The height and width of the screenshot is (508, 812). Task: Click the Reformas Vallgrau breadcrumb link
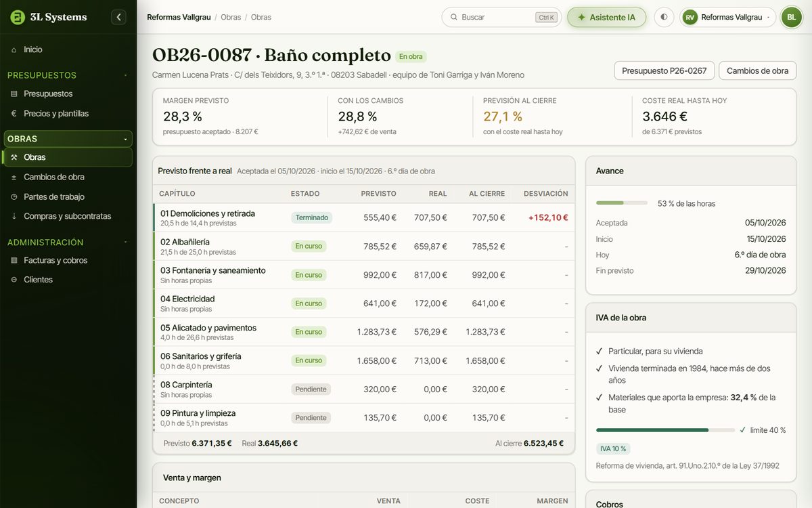coord(179,17)
